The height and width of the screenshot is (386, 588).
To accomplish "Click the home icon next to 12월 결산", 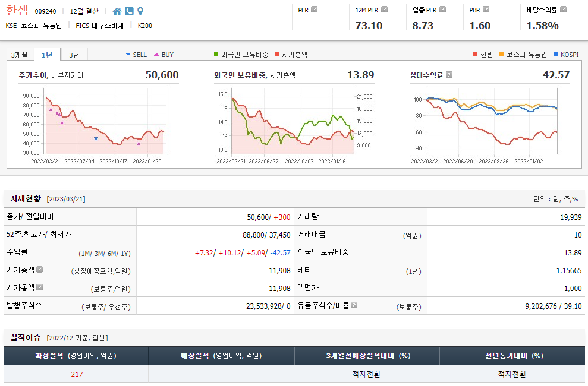I will click(117, 11).
